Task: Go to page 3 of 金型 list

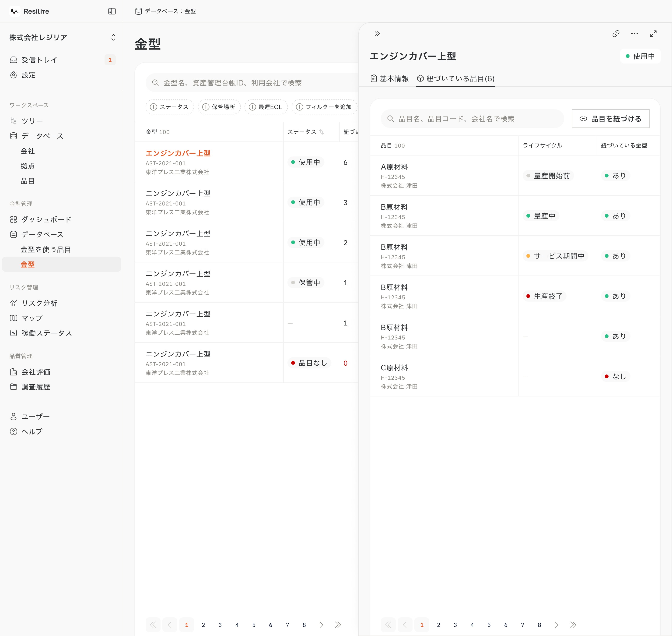Action: [220, 625]
